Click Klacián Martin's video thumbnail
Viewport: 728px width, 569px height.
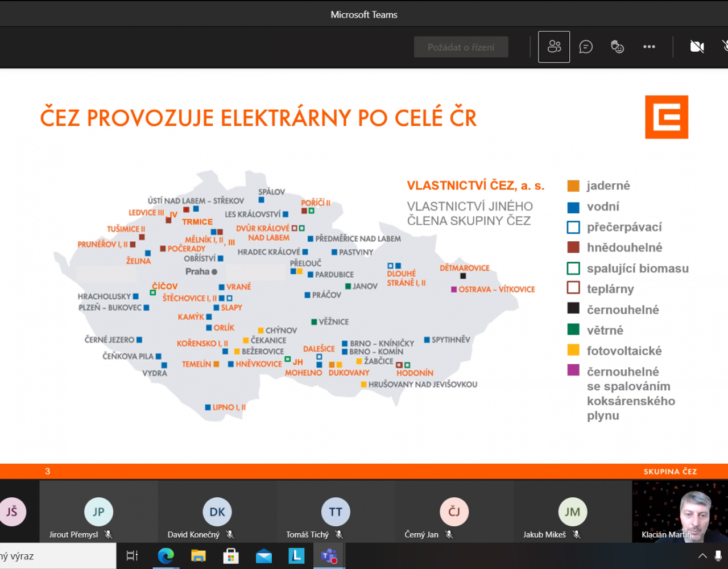point(680,512)
